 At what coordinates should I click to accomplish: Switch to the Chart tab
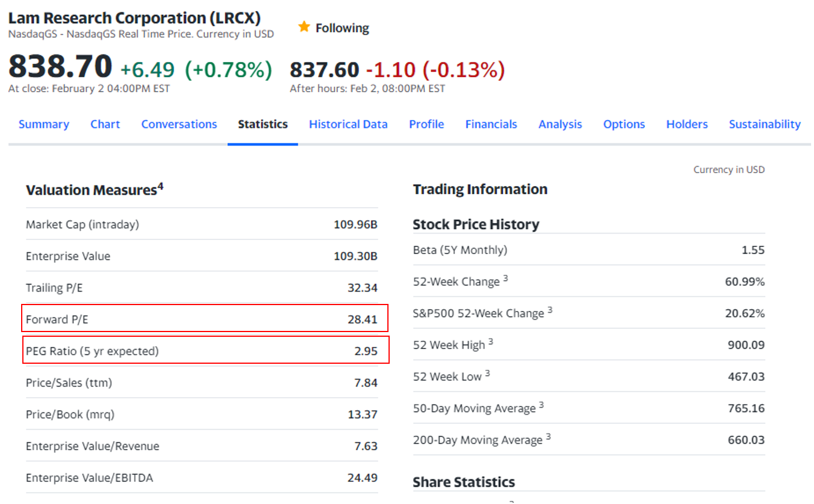pyautogui.click(x=105, y=124)
